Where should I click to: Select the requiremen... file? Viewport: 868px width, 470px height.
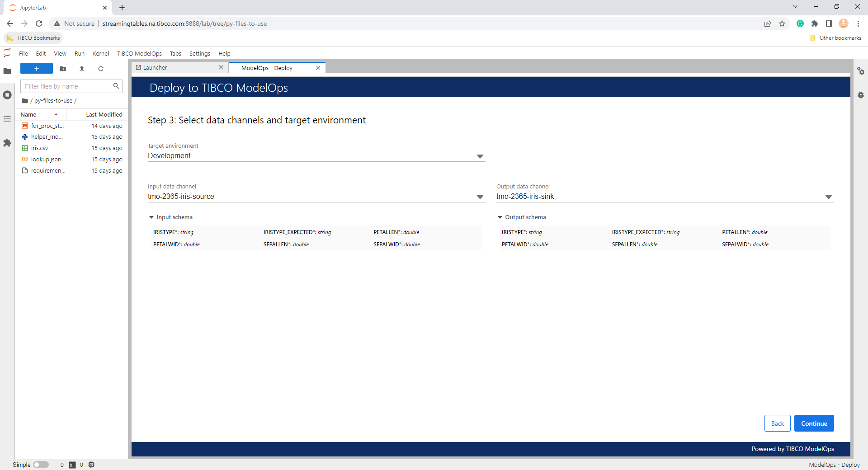[71, 171]
